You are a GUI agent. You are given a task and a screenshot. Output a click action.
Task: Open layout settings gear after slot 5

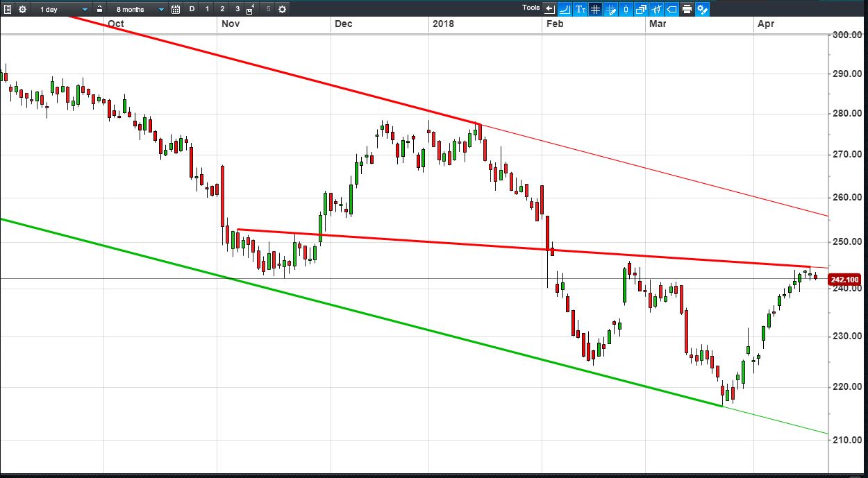[x=282, y=9]
